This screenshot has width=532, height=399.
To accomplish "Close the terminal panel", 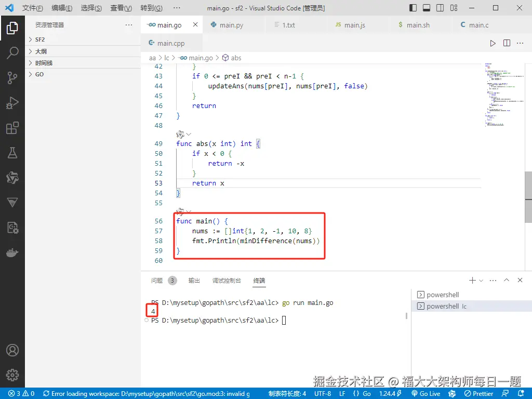I will pyautogui.click(x=520, y=280).
